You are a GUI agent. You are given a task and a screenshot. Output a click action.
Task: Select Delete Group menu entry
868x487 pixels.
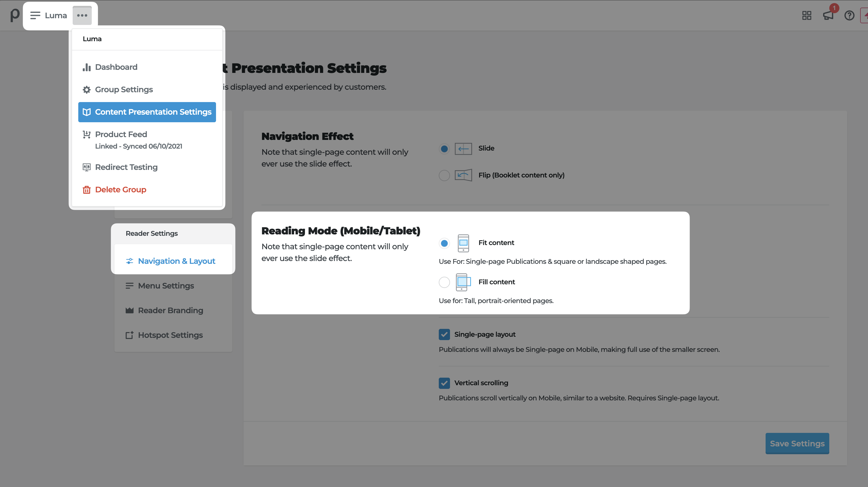(120, 190)
